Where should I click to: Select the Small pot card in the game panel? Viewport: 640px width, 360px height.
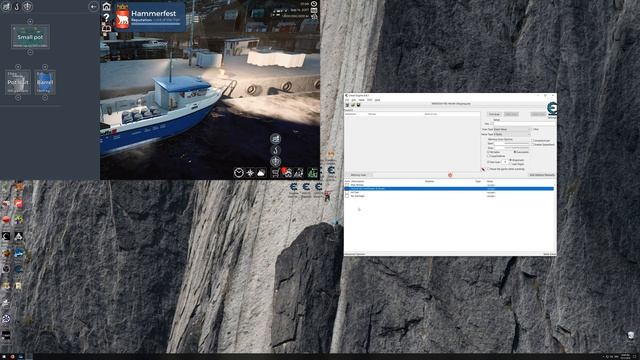click(x=30, y=37)
